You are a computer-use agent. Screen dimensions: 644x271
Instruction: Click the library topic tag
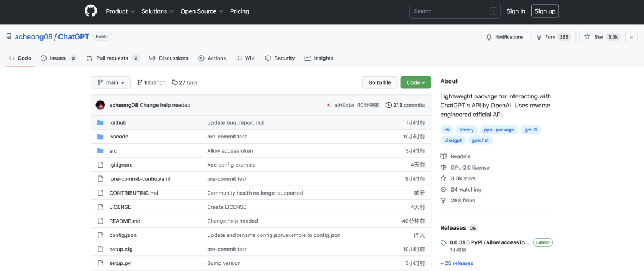click(466, 130)
